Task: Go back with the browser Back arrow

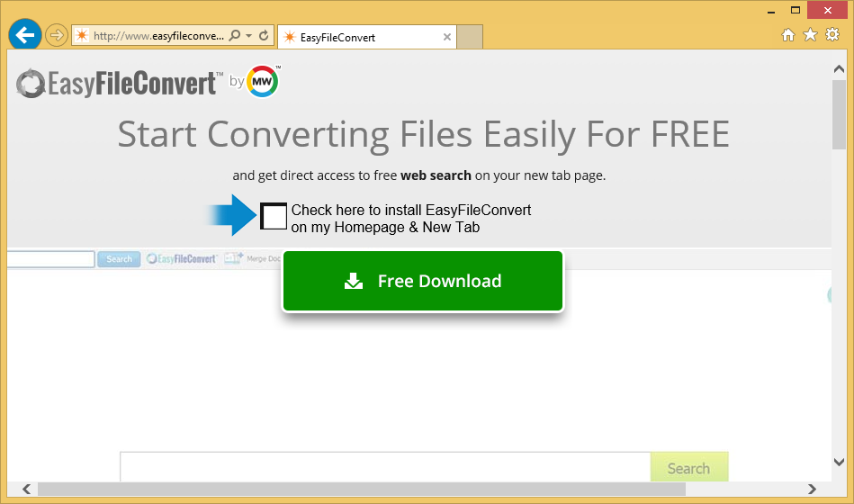Action: pyautogui.click(x=25, y=35)
